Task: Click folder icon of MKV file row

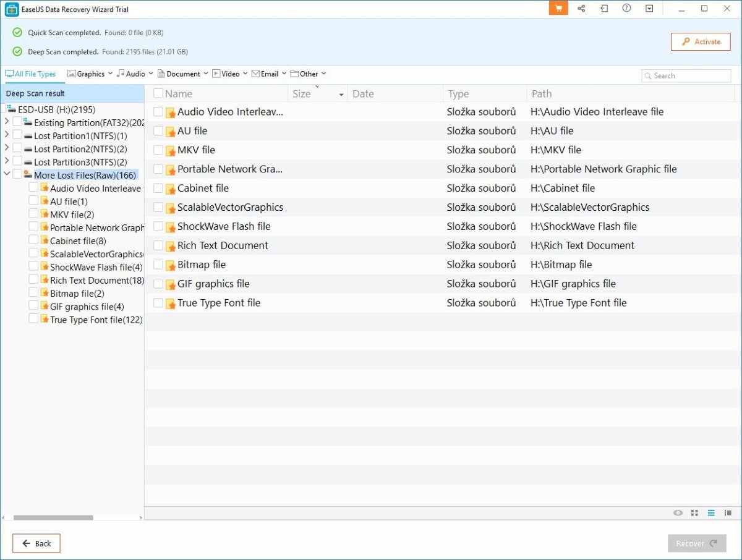Action: click(171, 151)
